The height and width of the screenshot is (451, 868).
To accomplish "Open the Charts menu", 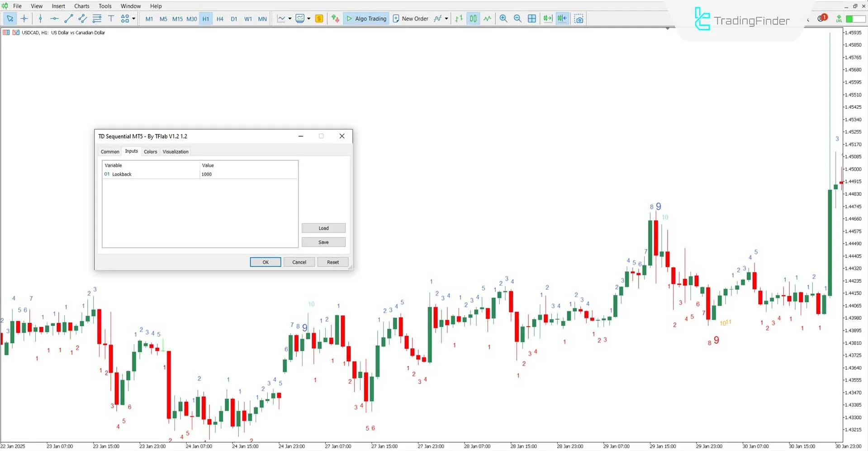I will click(x=81, y=6).
